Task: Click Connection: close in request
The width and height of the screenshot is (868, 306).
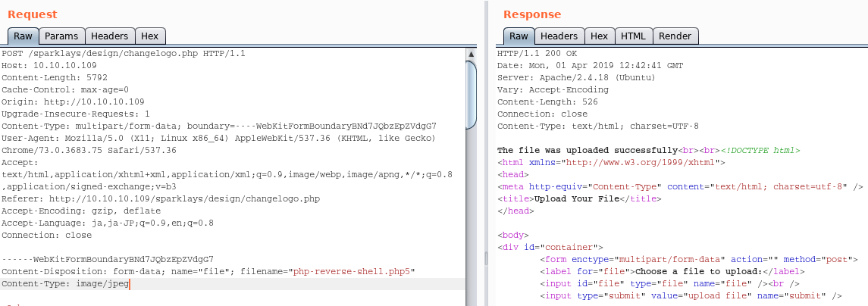Action: tap(47, 235)
